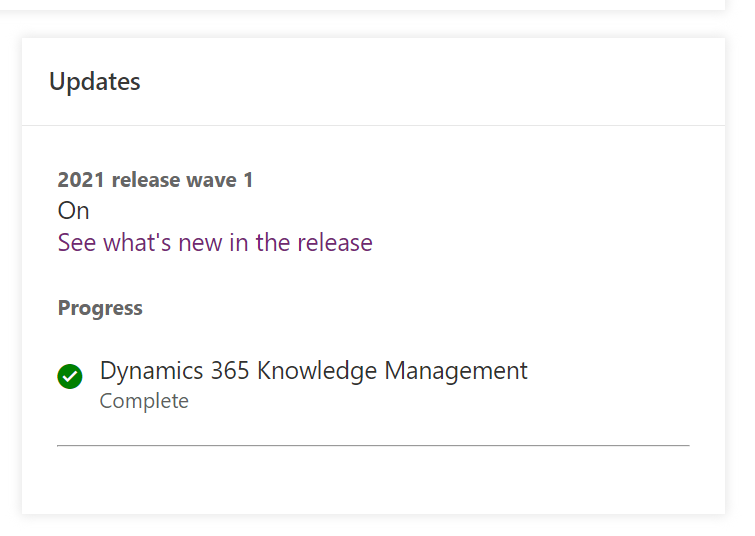Click the year 2021 in the wave label
Image resolution: width=755 pixels, height=536 pixels.
81,180
